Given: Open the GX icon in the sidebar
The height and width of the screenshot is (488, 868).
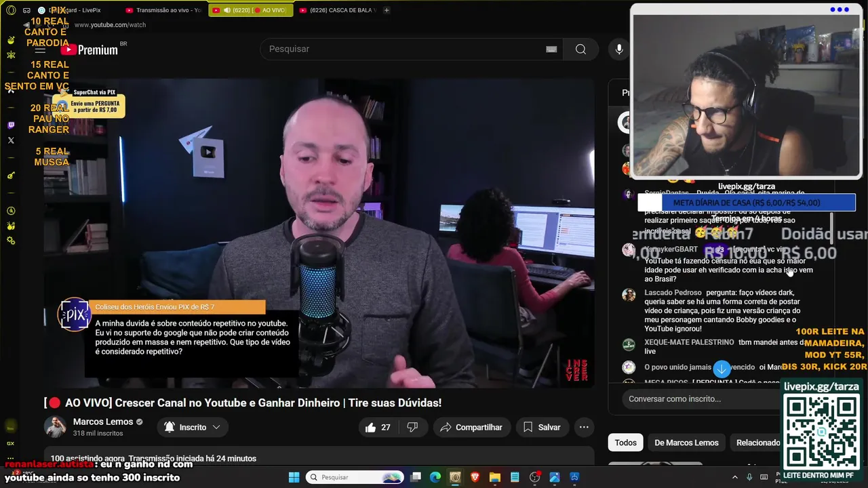Looking at the screenshot, I should [11, 443].
